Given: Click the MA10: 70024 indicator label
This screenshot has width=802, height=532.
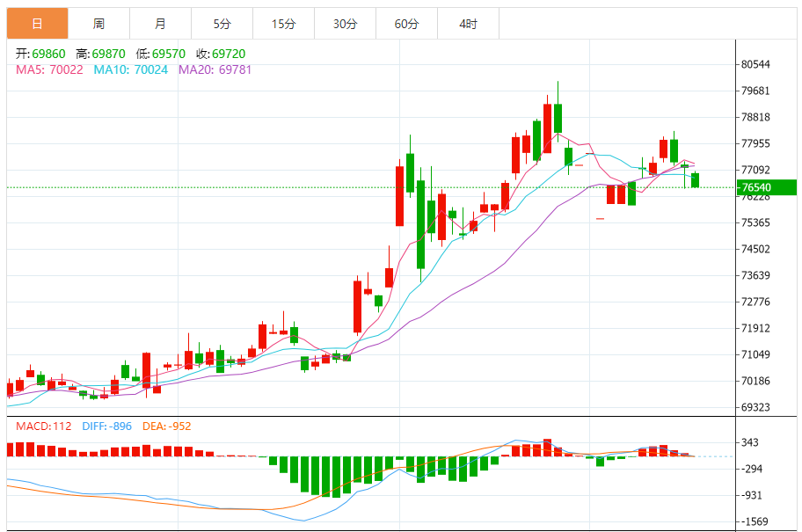Looking at the screenshot, I should [x=130, y=69].
